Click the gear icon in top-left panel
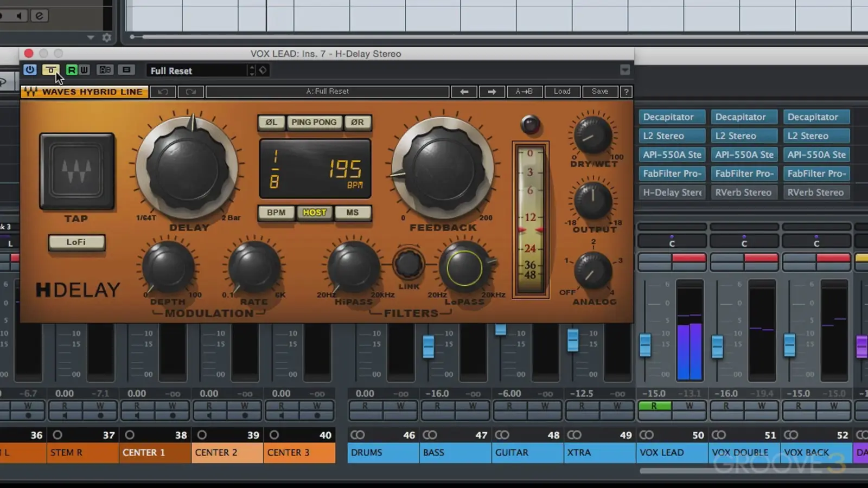The width and height of the screenshot is (868, 488). click(x=107, y=37)
